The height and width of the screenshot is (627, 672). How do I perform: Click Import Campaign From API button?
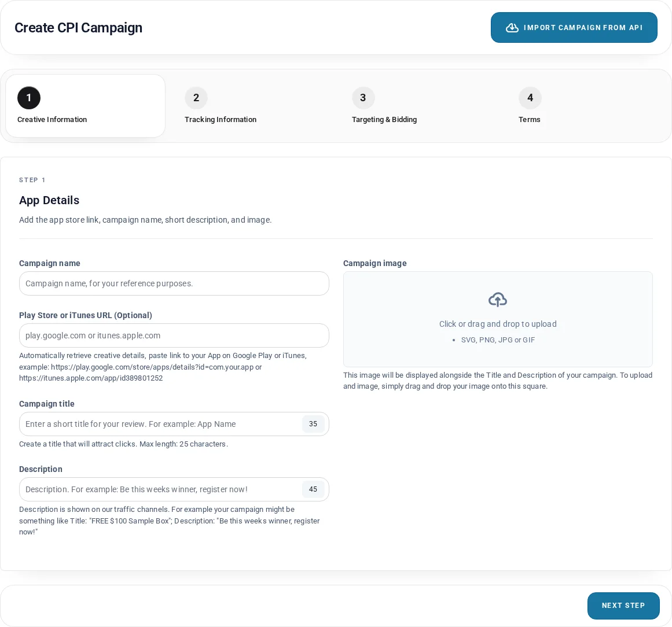tap(574, 27)
